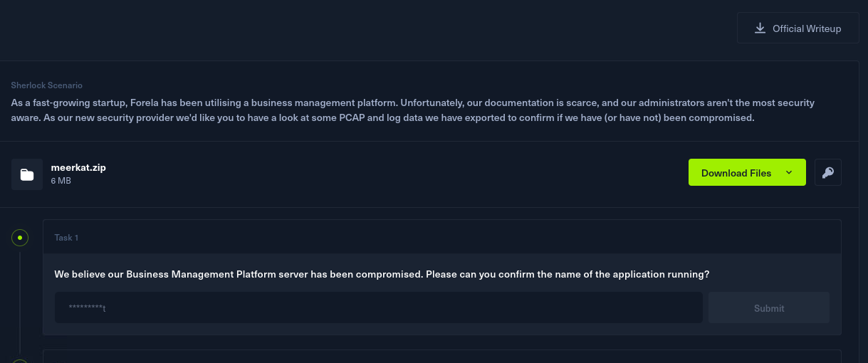Select the Task 1 header label
Image resolution: width=868 pixels, height=363 pixels.
tap(66, 238)
